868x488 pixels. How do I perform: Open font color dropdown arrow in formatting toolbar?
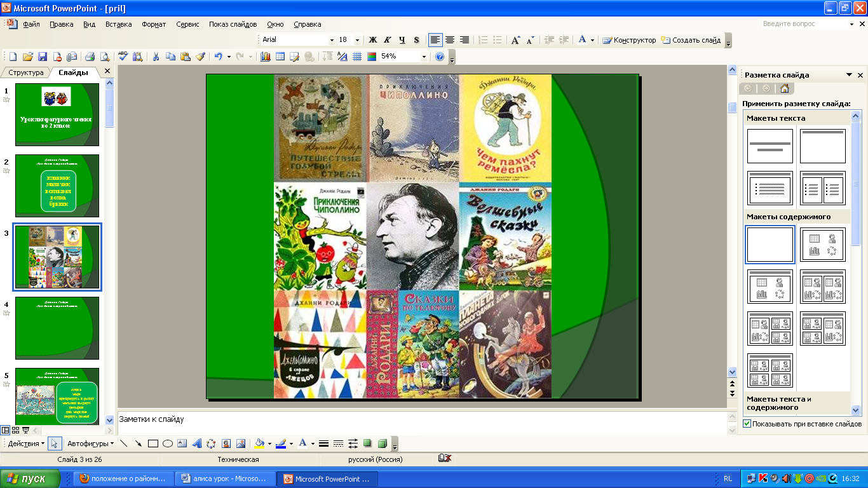(592, 40)
